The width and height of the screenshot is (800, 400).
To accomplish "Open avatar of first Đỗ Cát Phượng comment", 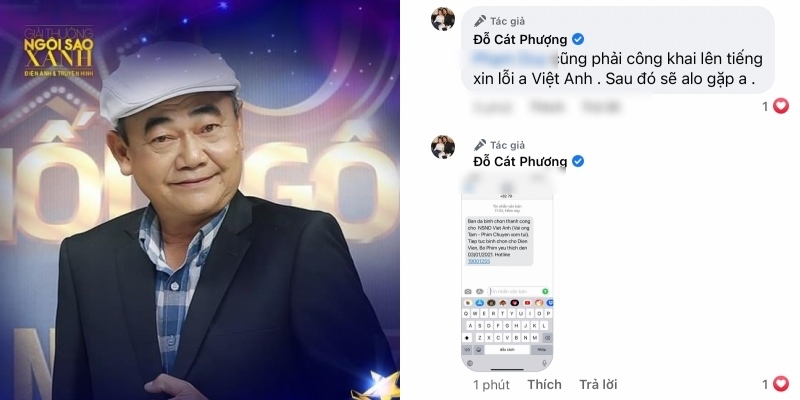I will (x=443, y=19).
